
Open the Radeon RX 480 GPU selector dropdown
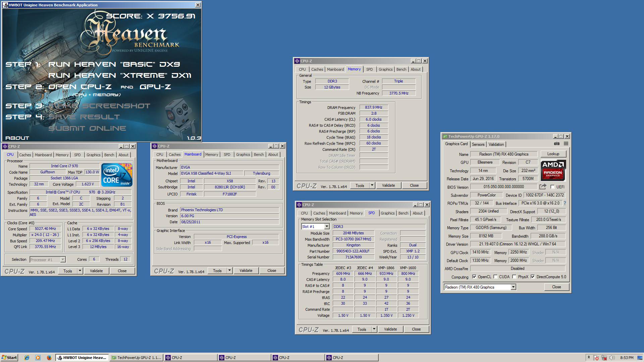click(513, 287)
